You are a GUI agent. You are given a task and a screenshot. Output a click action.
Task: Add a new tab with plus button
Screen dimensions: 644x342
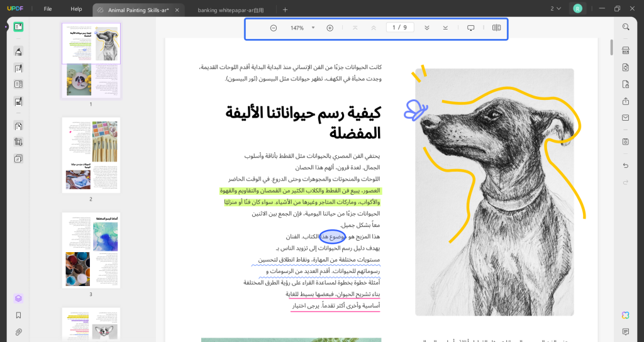286,10
